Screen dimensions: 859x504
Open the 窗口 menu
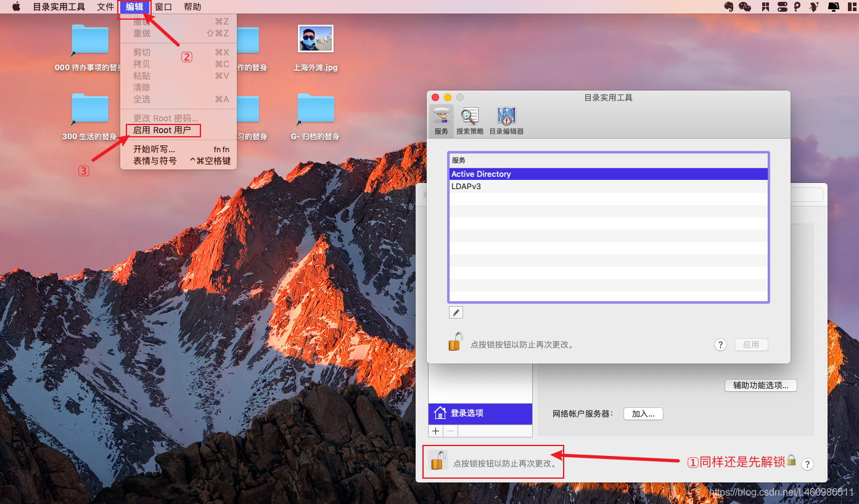pos(163,7)
